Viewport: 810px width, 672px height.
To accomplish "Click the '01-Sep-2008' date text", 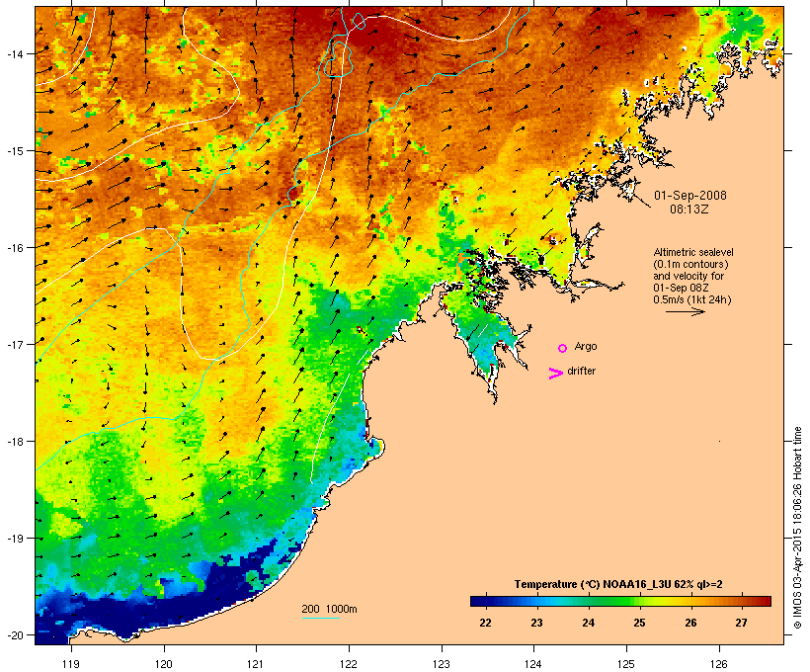I will [x=690, y=196].
